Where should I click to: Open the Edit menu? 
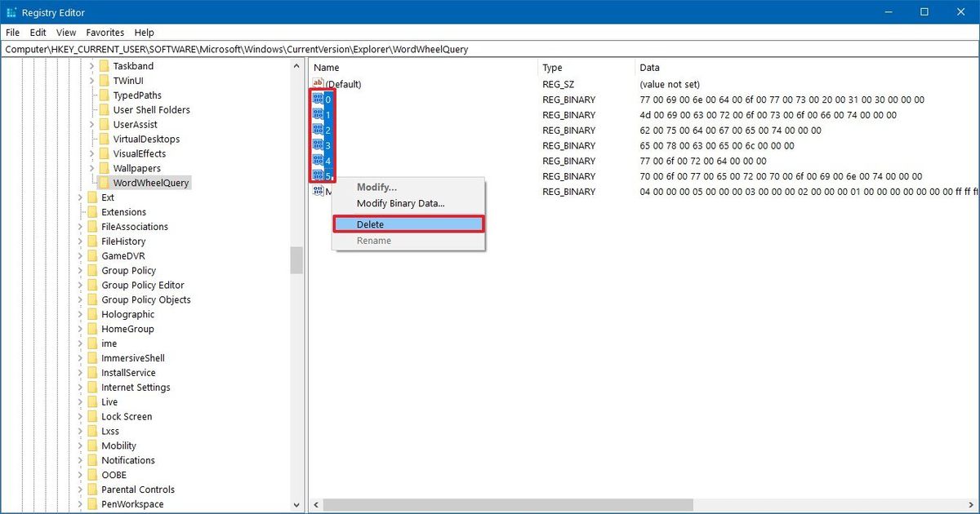coord(37,33)
